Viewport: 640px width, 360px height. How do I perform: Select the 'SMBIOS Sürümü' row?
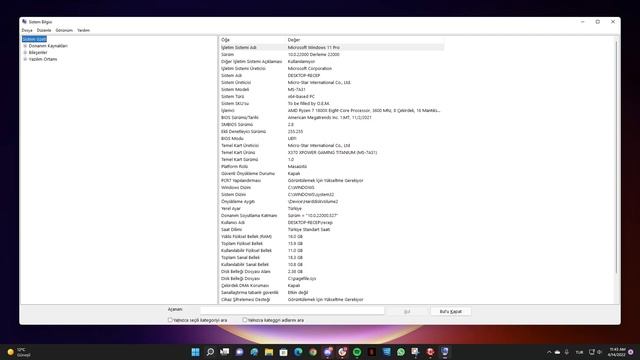pyautogui.click(x=332, y=124)
